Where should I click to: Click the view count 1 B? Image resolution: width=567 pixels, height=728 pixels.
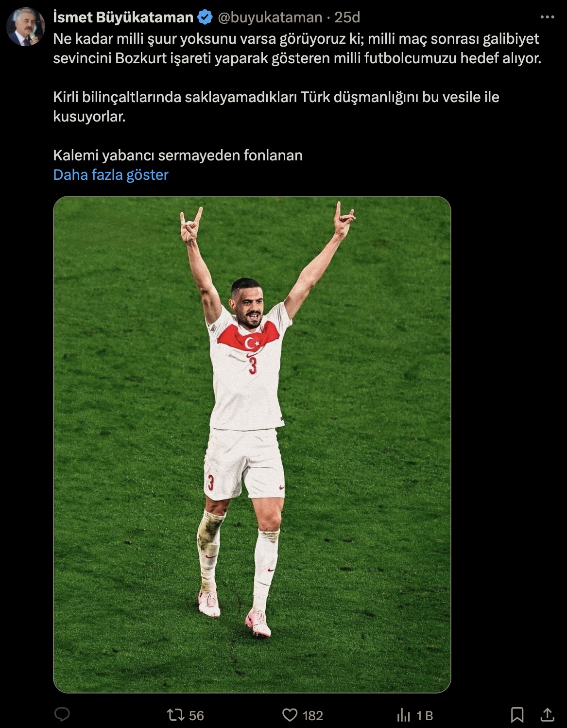tap(425, 715)
